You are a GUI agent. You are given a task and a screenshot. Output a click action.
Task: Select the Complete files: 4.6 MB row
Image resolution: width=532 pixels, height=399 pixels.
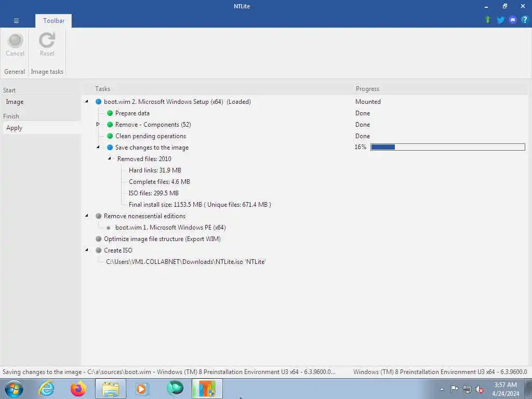tap(159, 182)
